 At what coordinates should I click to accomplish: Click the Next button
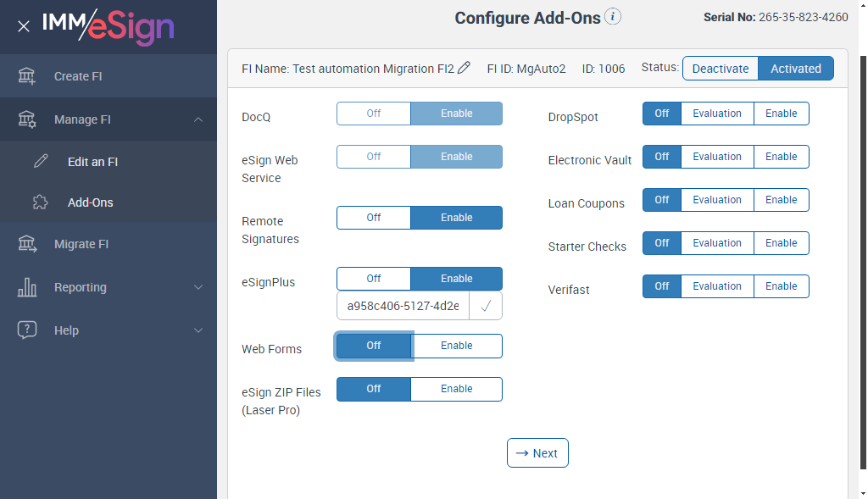[x=537, y=453]
